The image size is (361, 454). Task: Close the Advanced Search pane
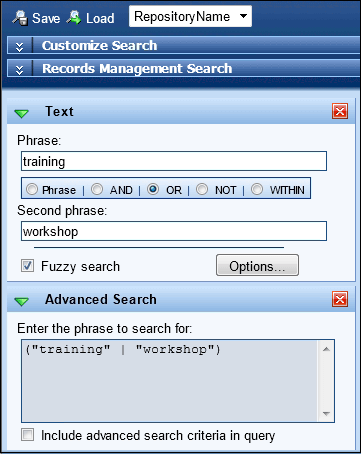[340, 299]
